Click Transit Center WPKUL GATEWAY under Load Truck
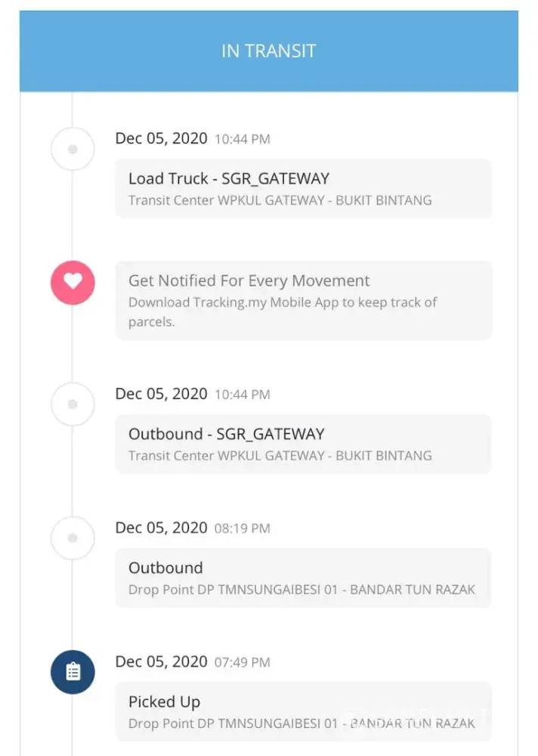This screenshot has height=756, width=538. [x=280, y=200]
